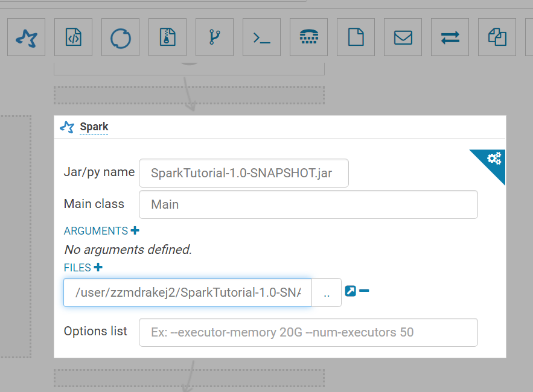Click 'No arguments defined.' text
This screenshot has width=533, height=392.
pyautogui.click(x=128, y=249)
